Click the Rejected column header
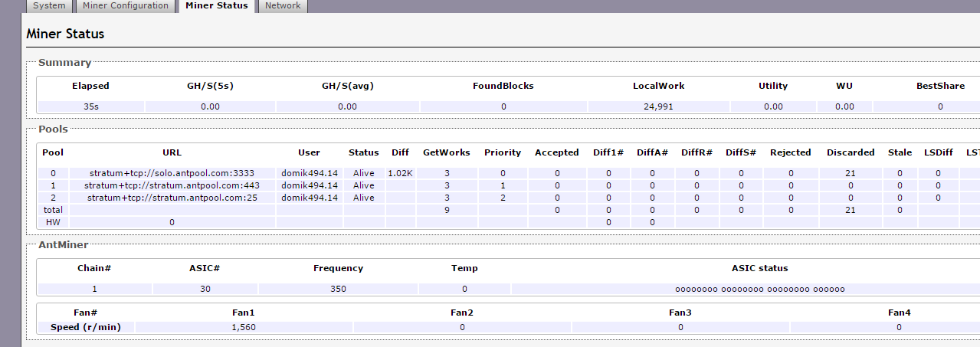The width and height of the screenshot is (980, 347). tap(791, 152)
